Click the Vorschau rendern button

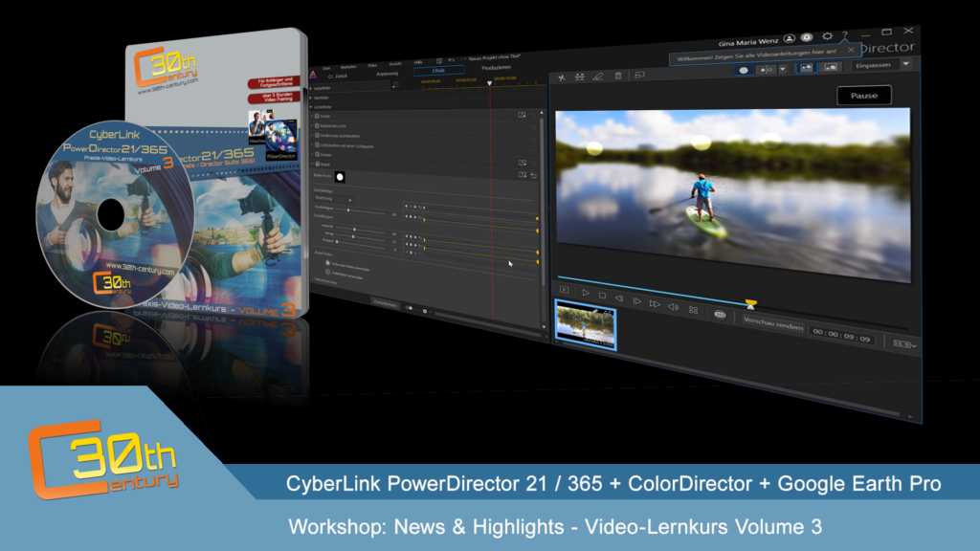(773, 325)
